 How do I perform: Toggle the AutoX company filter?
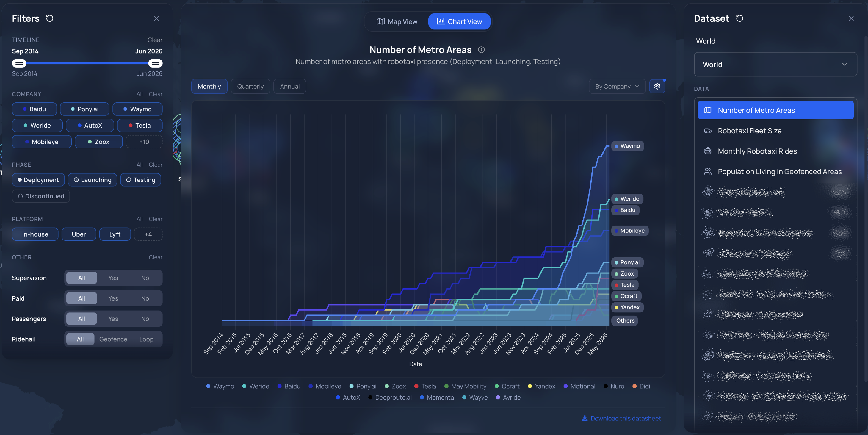click(x=90, y=125)
